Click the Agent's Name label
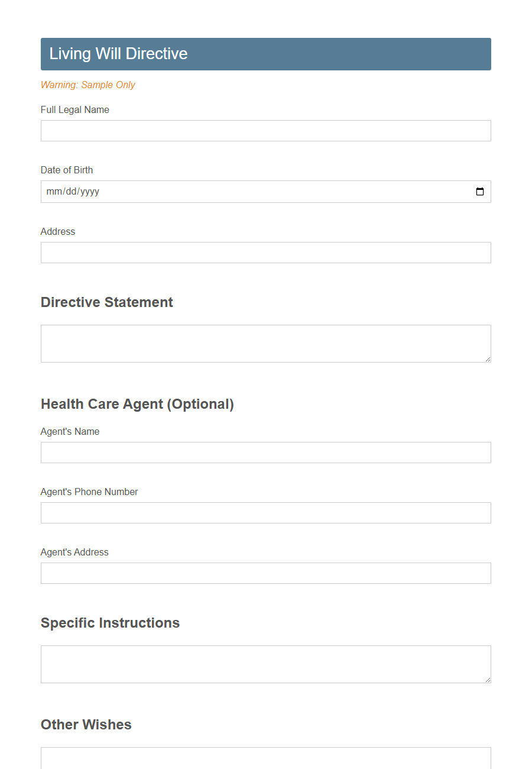Image resolution: width=532 pixels, height=769 pixels. click(x=70, y=432)
